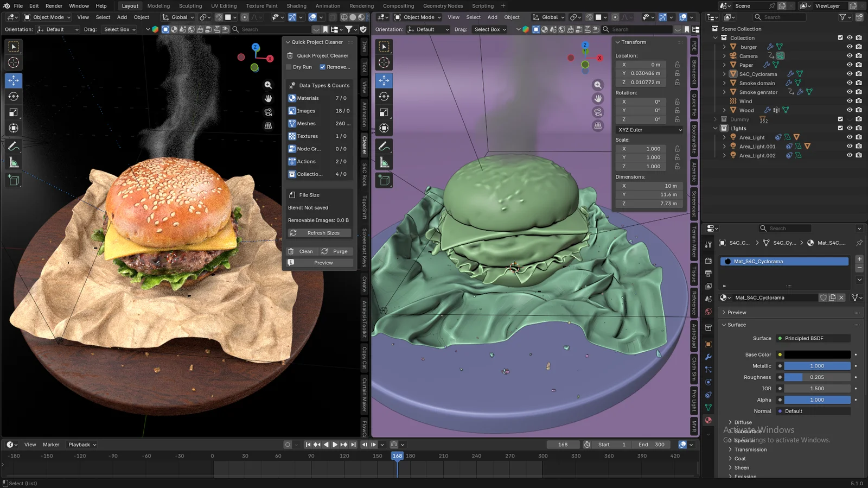Click the Play animation button
Viewport: 868px width, 488px height.
pos(335,445)
